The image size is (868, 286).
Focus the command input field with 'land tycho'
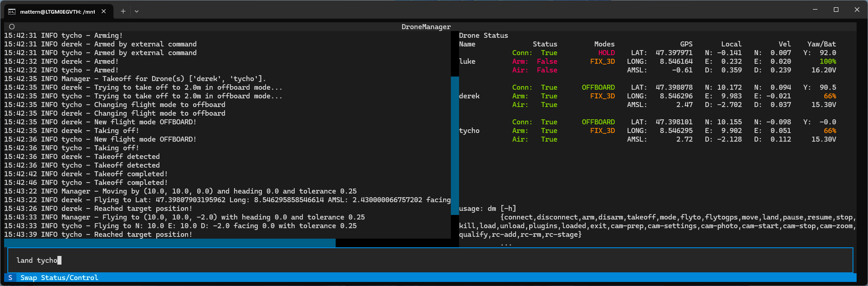[430, 260]
